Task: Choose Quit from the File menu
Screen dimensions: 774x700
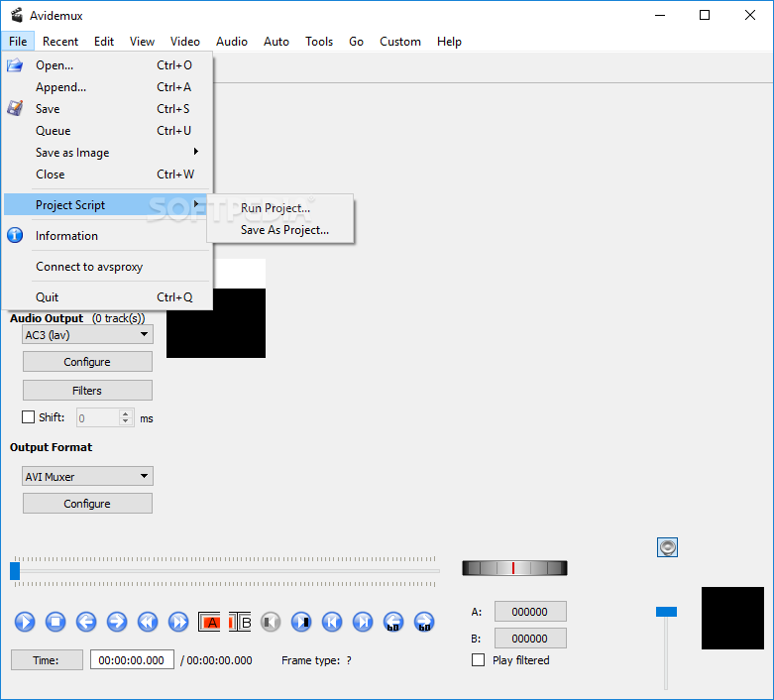Action: (108, 296)
